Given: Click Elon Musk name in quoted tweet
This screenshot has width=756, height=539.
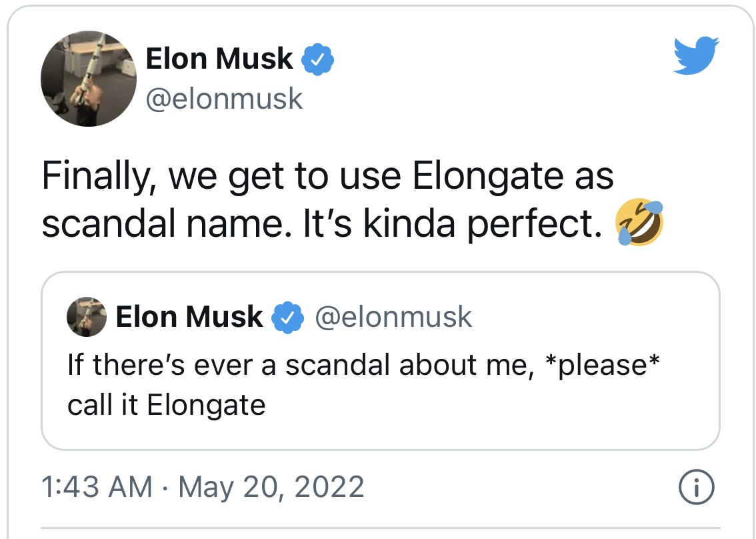Looking at the screenshot, I should pos(189,317).
